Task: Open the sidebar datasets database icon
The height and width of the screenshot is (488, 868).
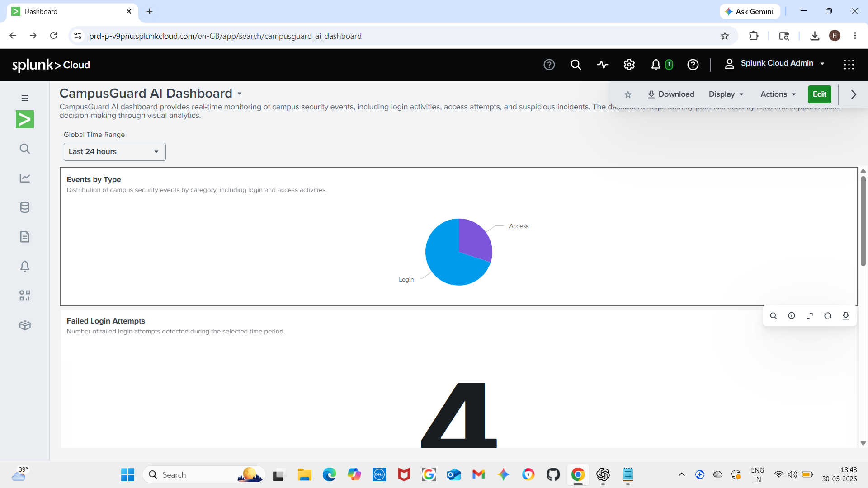Action: click(x=25, y=207)
